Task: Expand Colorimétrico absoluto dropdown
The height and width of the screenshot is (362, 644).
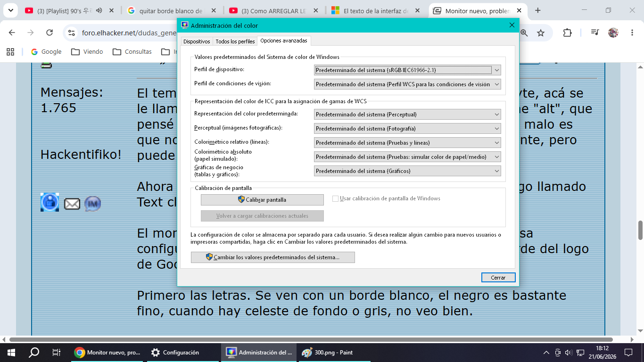Action: (x=407, y=156)
